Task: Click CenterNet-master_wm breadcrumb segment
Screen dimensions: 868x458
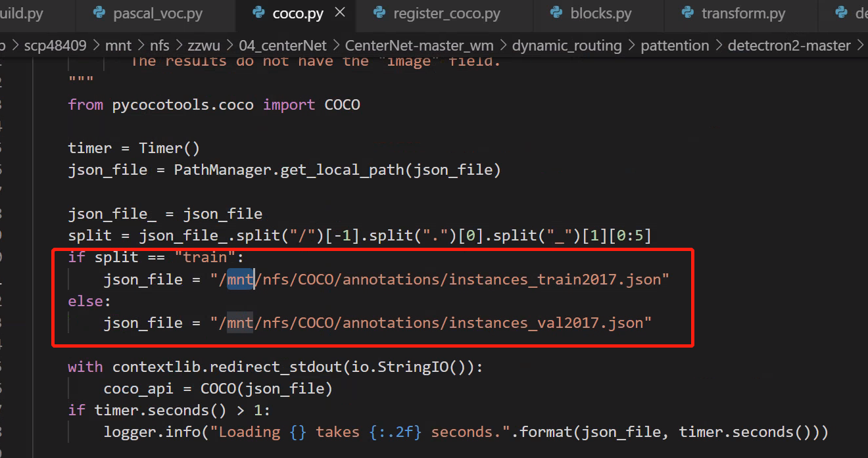Action: tap(420, 45)
